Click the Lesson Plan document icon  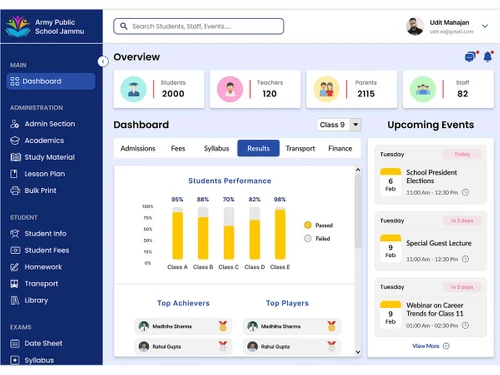14,174
